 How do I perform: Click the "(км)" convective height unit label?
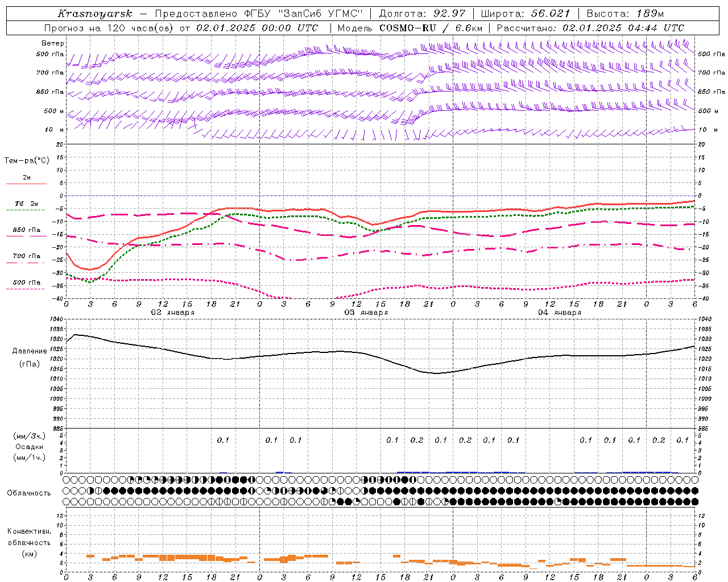(x=30, y=554)
